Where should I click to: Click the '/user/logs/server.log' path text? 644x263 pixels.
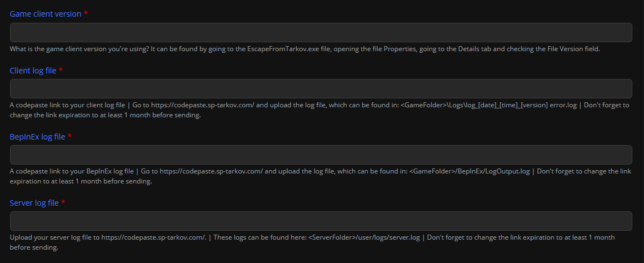click(386, 237)
